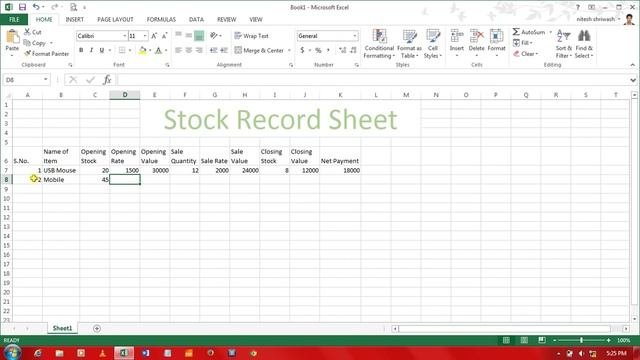This screenshot has width=640, height=360.
Task: Switch to the PAGE LAYOUT tab
Action: coord(115,20)
